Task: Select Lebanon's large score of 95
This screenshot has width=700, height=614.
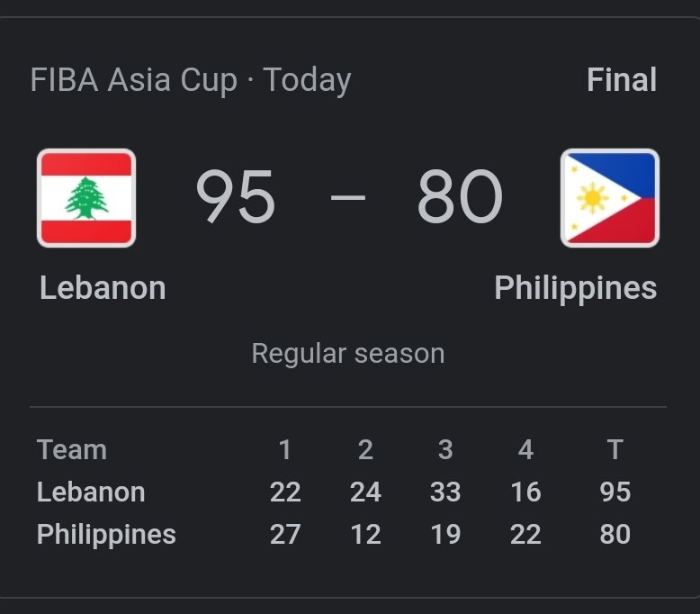Action: (236, 198)
